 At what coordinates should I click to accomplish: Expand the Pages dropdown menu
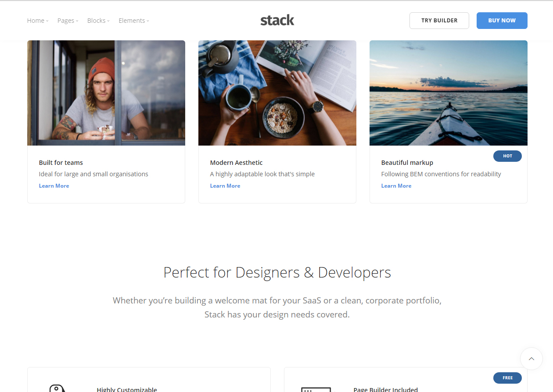point(68,21)
